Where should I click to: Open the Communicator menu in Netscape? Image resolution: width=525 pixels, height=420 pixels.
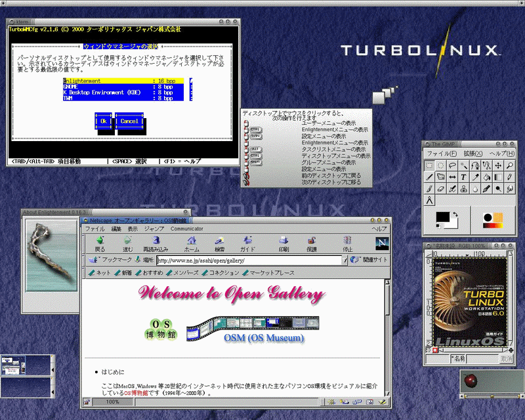point(187,229)
